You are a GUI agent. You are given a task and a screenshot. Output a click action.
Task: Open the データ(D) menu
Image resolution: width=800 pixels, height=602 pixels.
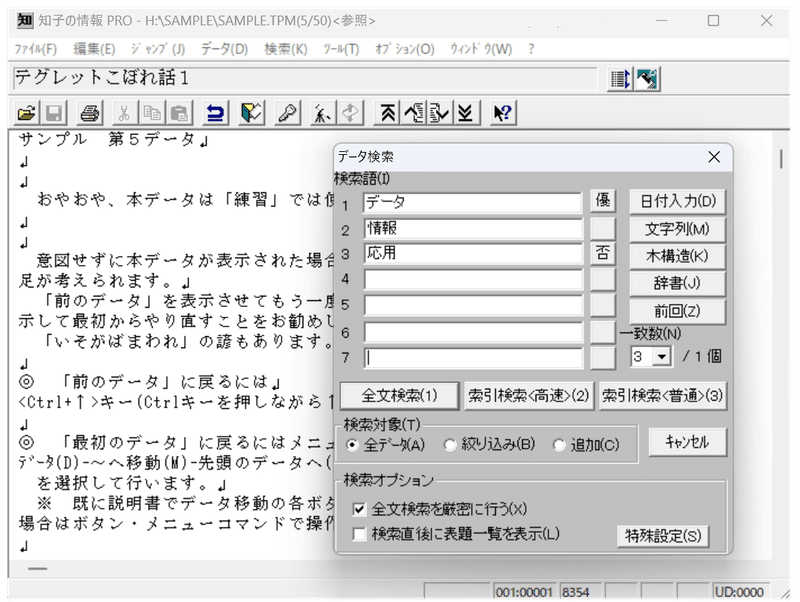224,49
